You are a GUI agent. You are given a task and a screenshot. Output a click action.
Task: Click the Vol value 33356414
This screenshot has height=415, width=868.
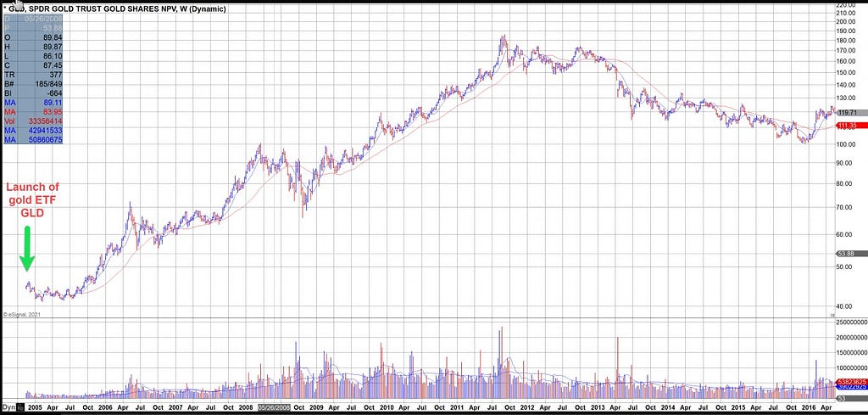coord(46,122)
